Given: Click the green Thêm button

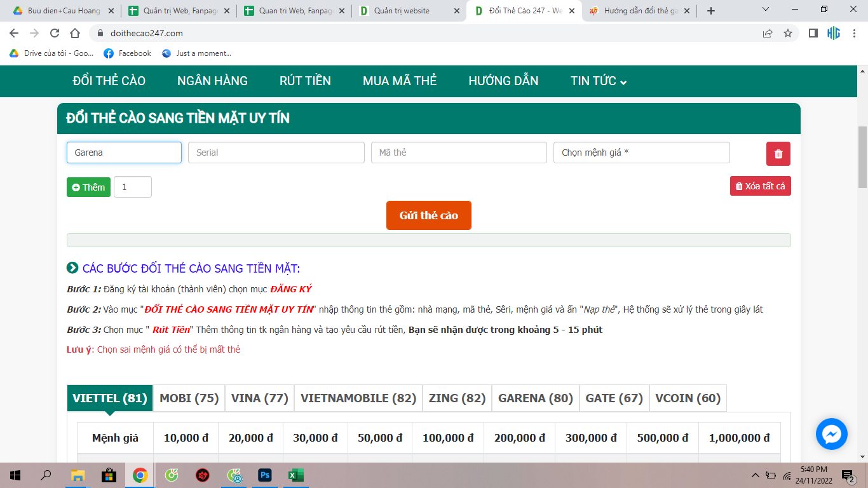Looking at the screenshot, I should coord(88,187).
